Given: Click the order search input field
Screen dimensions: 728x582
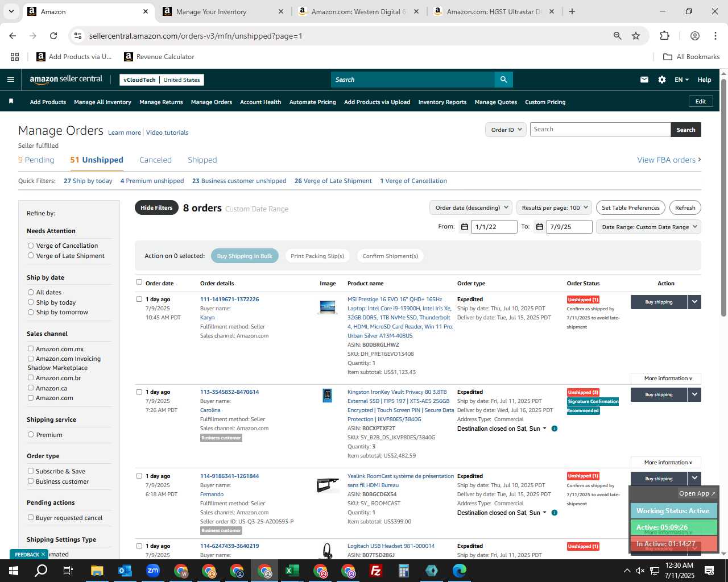Looking at the screenshot, I should point(600,130).
